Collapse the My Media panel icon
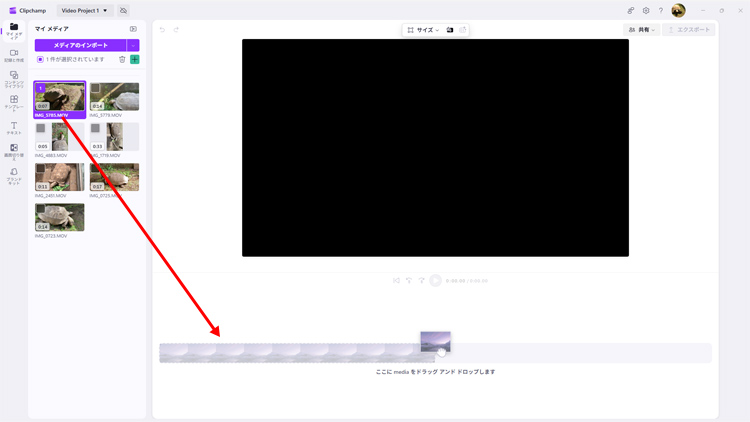This screenshot has height=422, width=750. point(133,29)
